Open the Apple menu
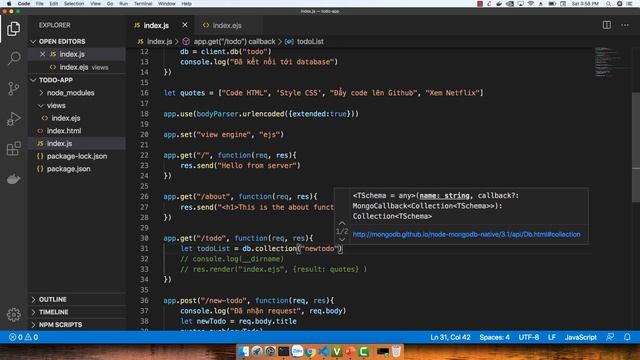Screen dimensions: 640x360 pyautogui.click(x=9, y=4)
